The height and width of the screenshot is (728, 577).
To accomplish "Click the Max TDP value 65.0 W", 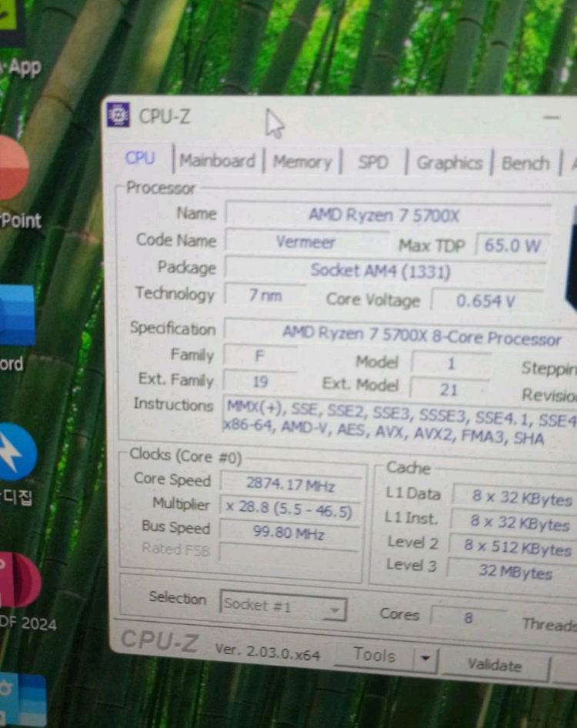I will click(x=512, y=245).
